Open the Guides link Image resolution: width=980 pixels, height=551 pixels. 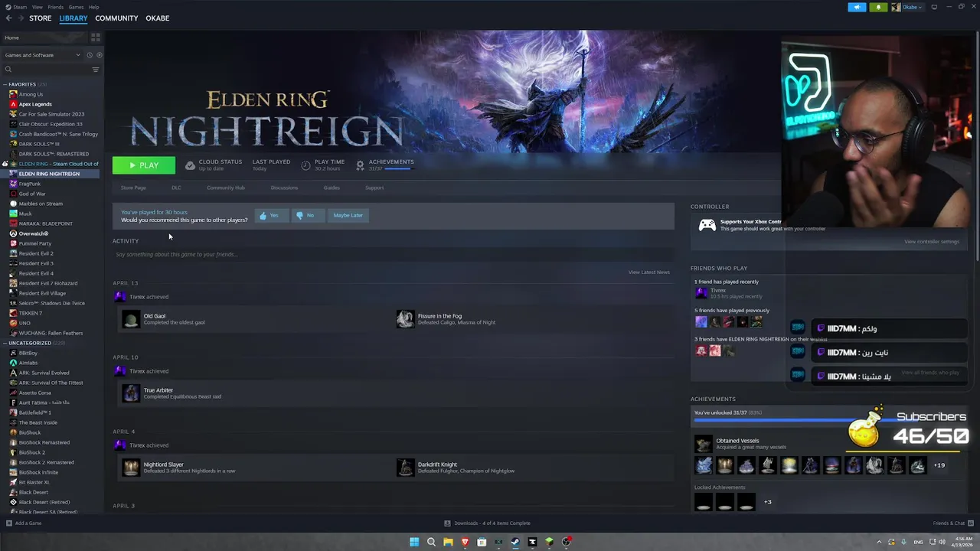pyautogui.click(x=332, y=187)
